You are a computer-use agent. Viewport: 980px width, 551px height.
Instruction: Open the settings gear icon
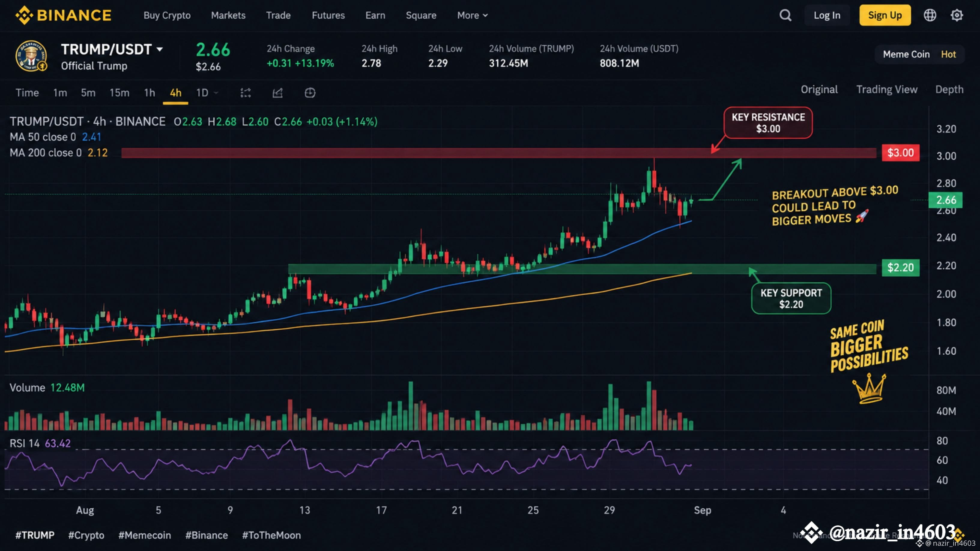(x=957, y=15)
